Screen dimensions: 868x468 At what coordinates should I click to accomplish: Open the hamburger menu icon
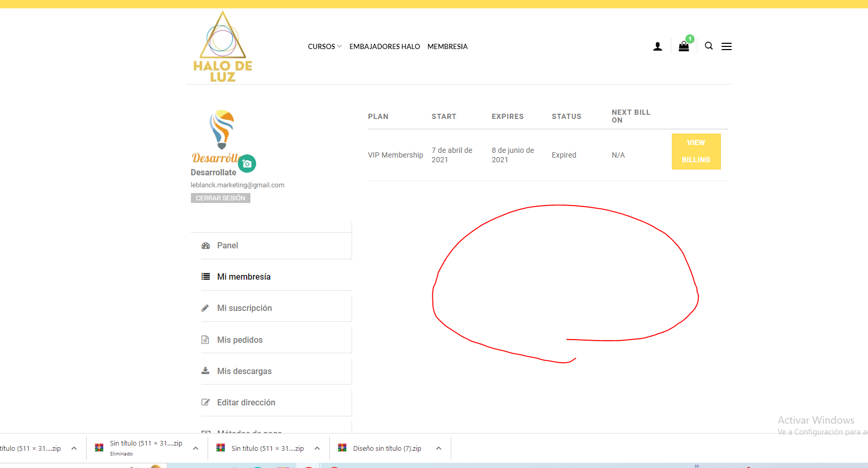tap(727, 46)
